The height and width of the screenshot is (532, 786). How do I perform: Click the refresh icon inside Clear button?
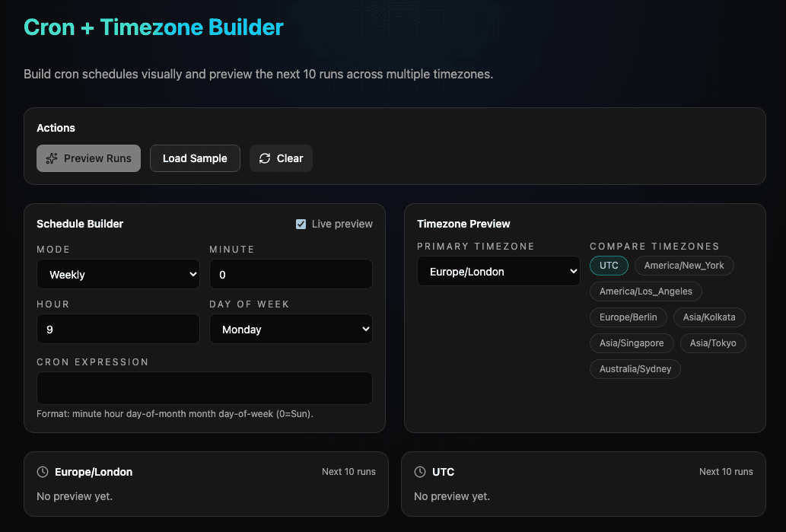[x=264, y=158]
